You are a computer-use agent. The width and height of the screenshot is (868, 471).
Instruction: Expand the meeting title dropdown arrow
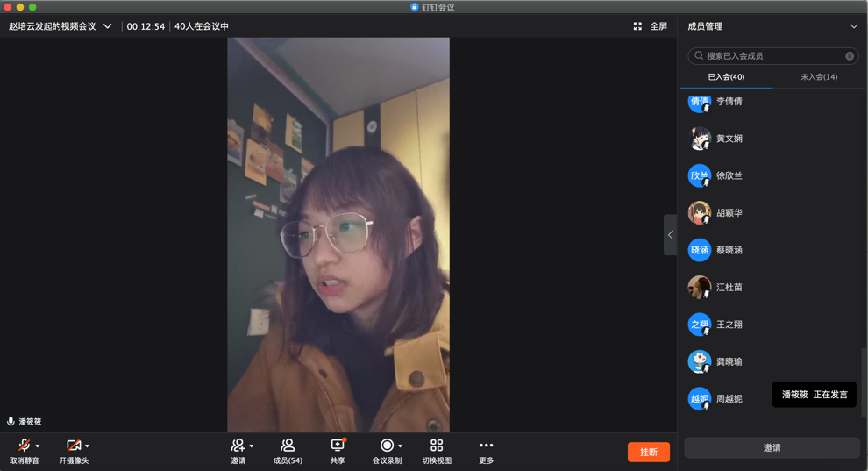108,26
